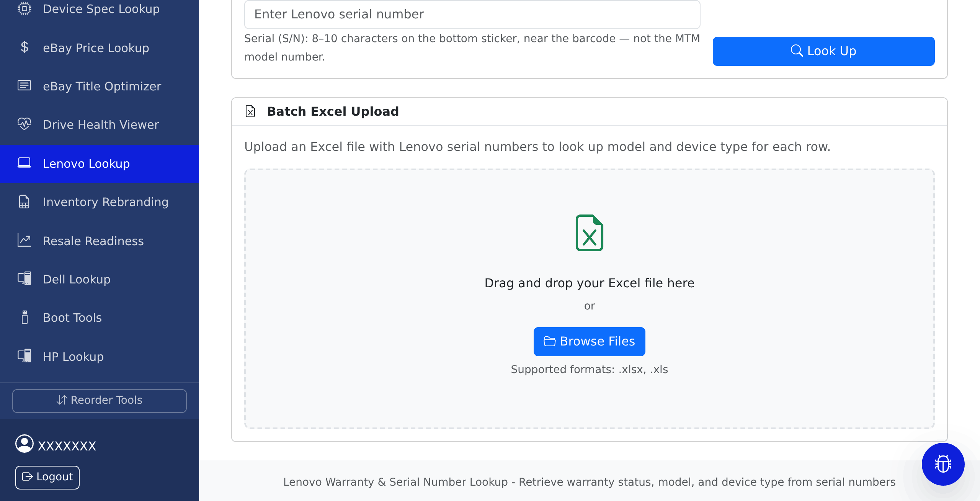Click the Logout button
The height and width of the screenshot is (501, 980).
click(47, 477)
